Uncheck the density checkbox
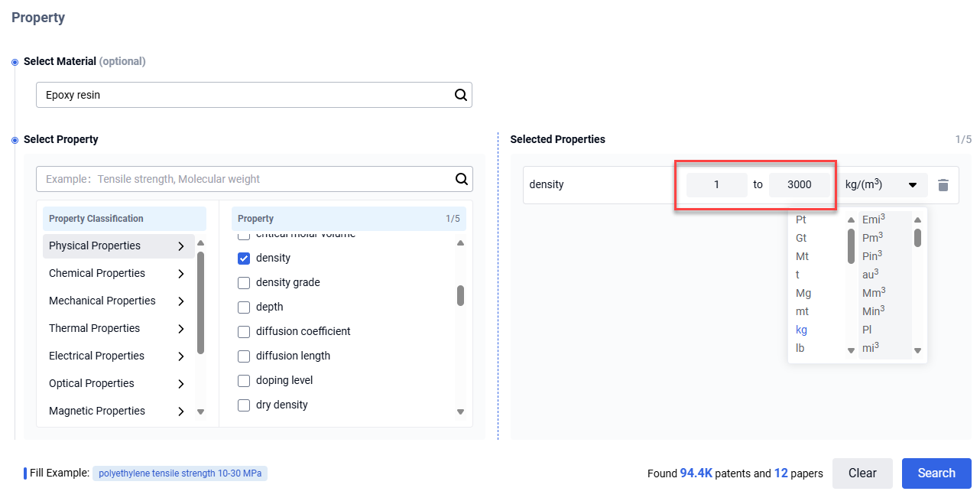Viewport: 980px width, 501px height. [x=244, y=259]
